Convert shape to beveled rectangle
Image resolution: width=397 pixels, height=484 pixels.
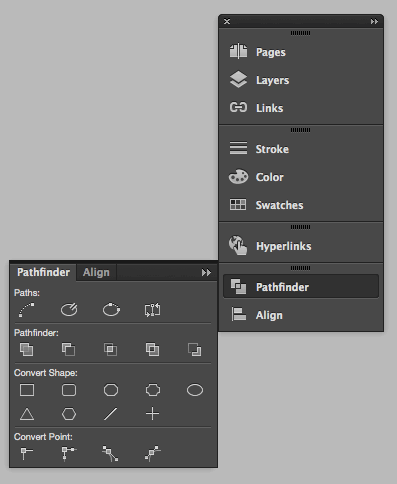point(111,390)
